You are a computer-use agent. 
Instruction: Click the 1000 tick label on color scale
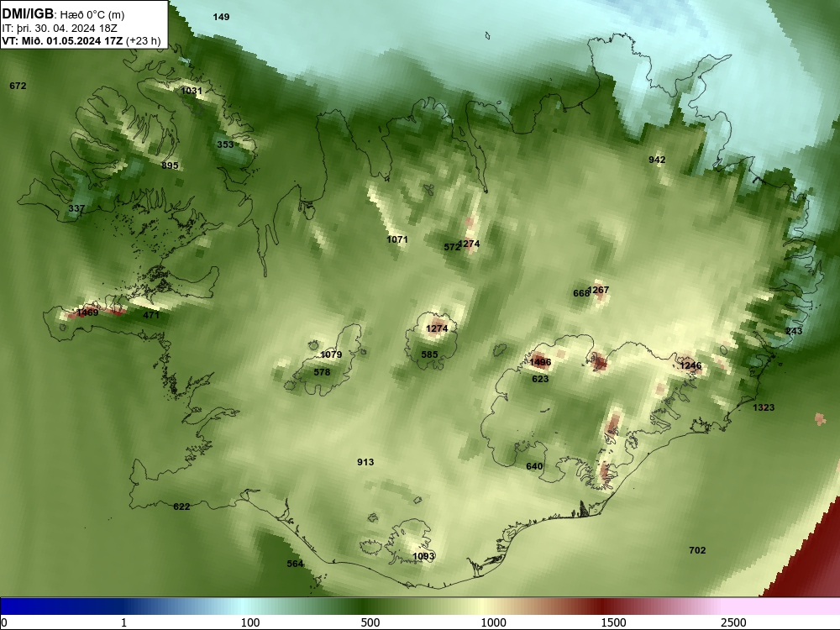(493, 622)
